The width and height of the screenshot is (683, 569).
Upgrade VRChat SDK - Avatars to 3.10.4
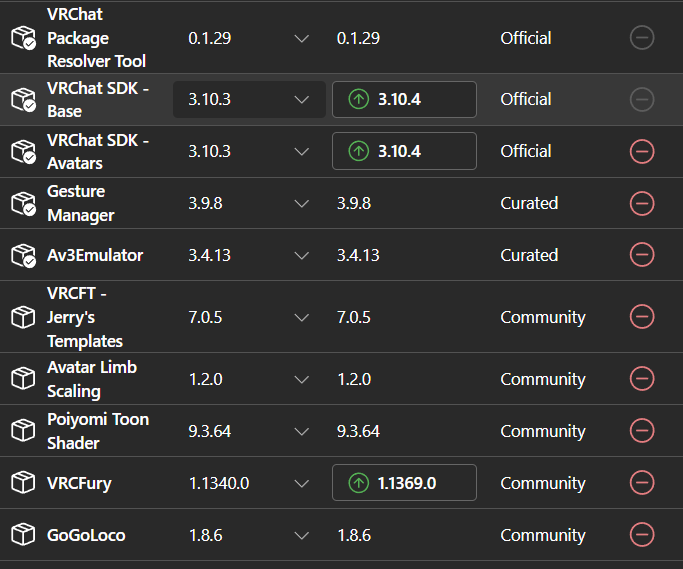coord(404,151)
